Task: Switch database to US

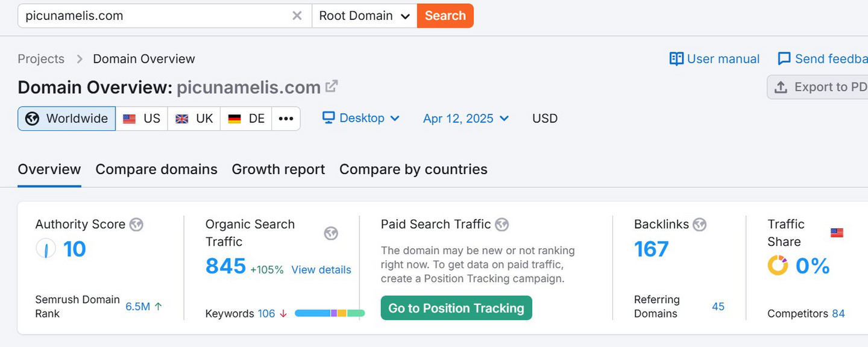Action: pos(142,119)
